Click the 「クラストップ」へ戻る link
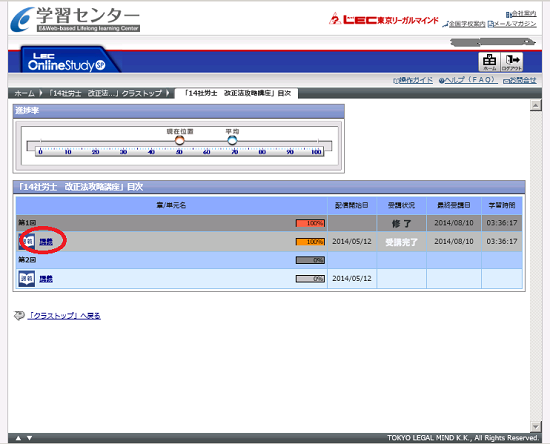 64,316
